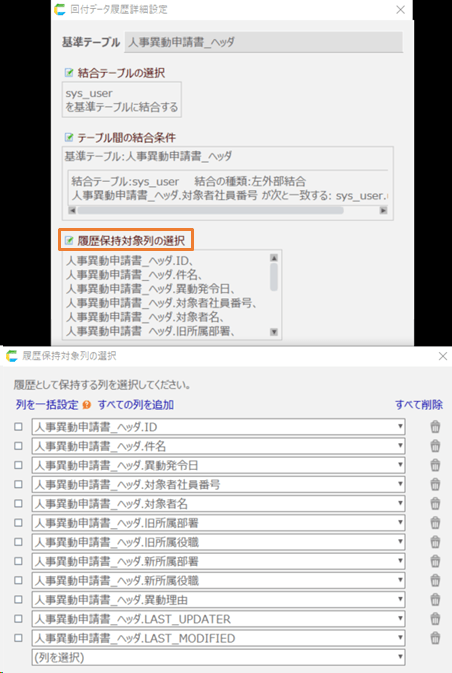Open the ヘッダ.ID column dropdown
The image size is (452, 673).
pos(218,427)
